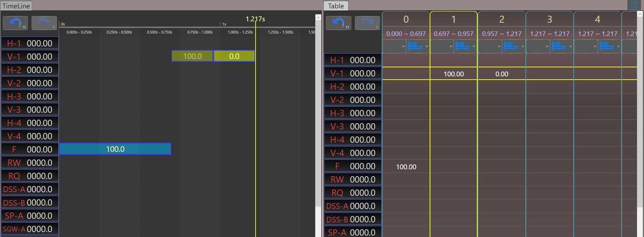Click the grid layout icon at top right

coord(634,5)
